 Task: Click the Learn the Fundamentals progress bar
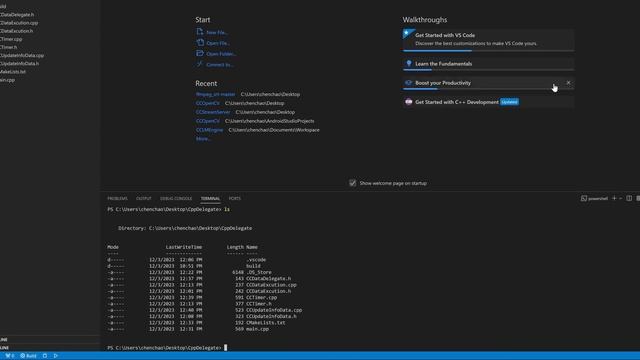489,70
